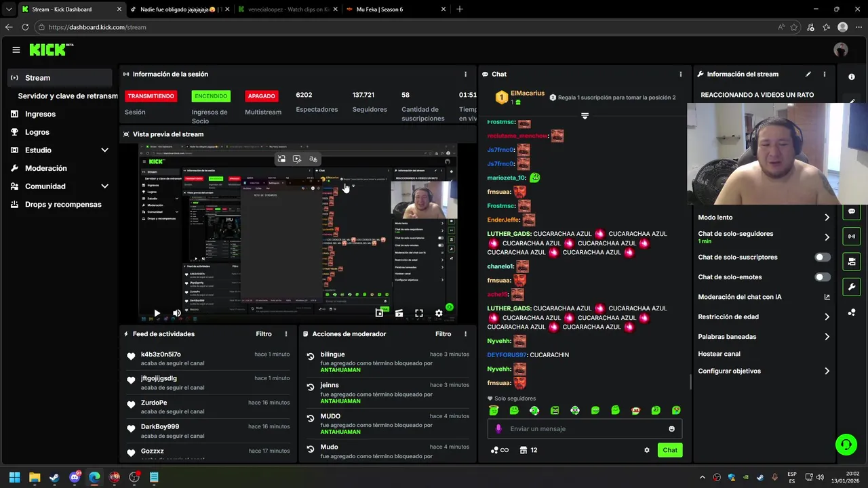Open Configurar objetivos chevron
Viewport: 868px width, 488px height.
[827, 371]
